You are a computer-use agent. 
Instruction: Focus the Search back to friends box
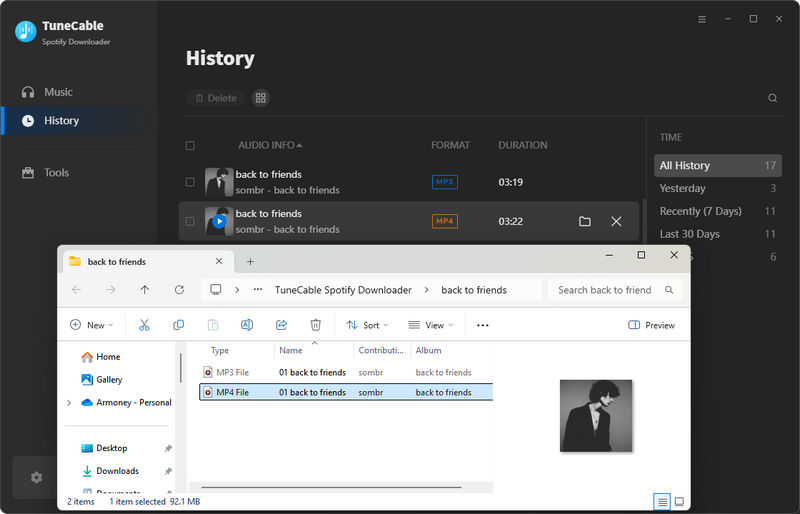(x=614, y=290)
